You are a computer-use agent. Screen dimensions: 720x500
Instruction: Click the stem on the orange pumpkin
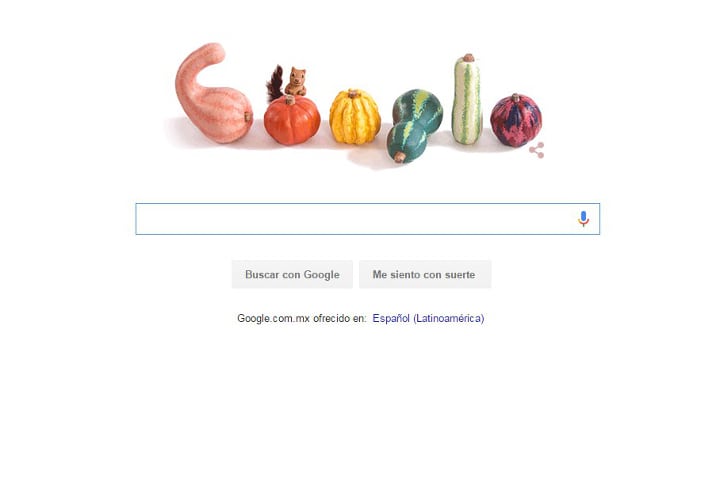coord(289,99)
